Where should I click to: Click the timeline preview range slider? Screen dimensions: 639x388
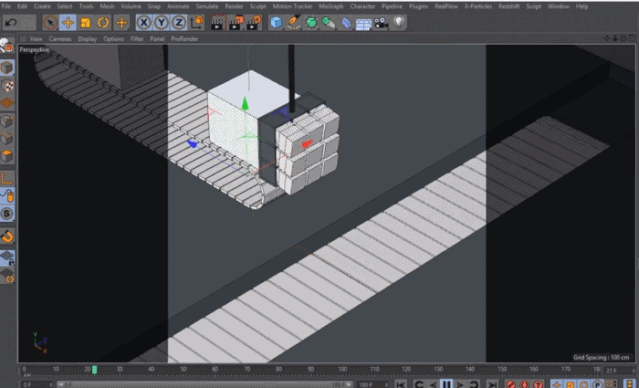(x=205, y=384)
